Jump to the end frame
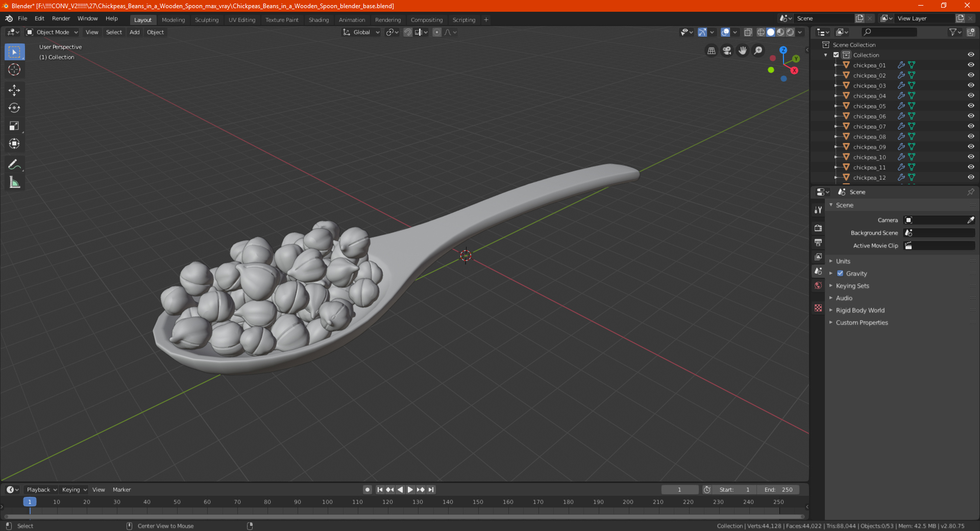Viewport: 980px width, 531px height. pos(431,490)
